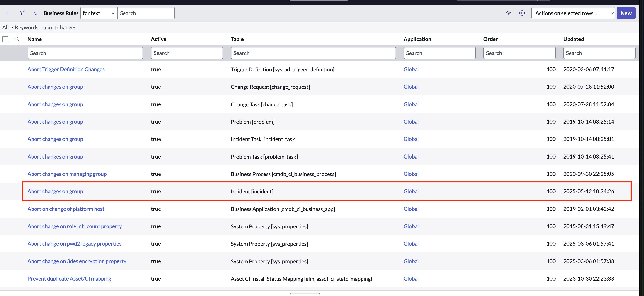Click the list activity pulse icon
The image size is (644, 296).
click(x=508, y=13)
